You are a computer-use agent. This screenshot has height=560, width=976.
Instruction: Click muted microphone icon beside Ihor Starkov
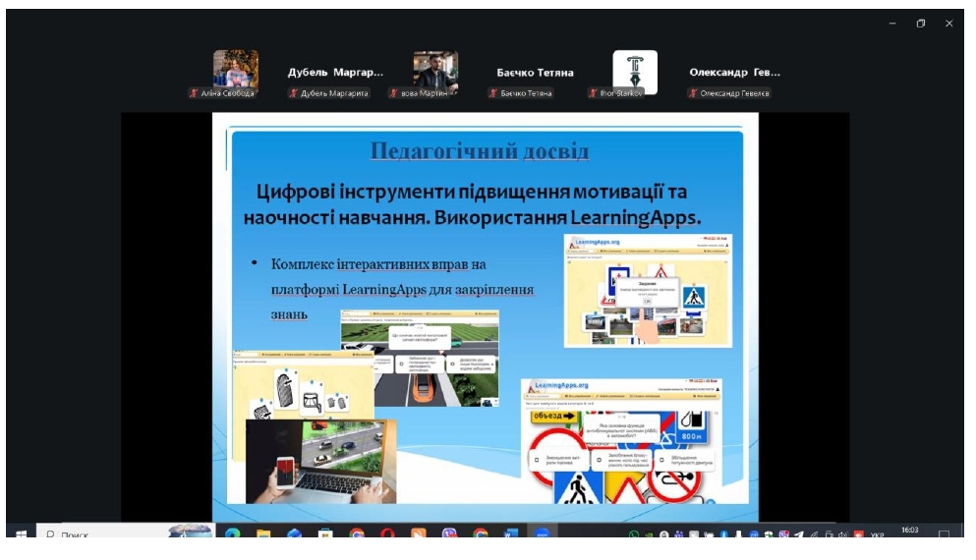[593, 93]
